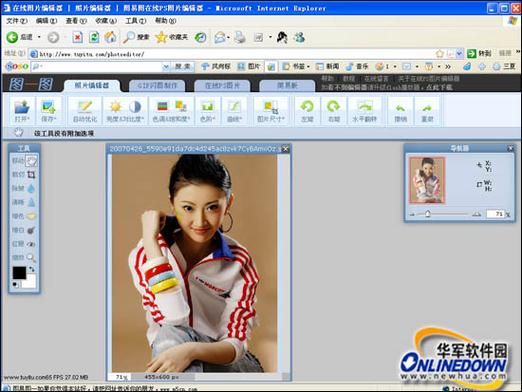Click the navigator zoom percentage field
The image size is (522, 392).
pos(495,214)
